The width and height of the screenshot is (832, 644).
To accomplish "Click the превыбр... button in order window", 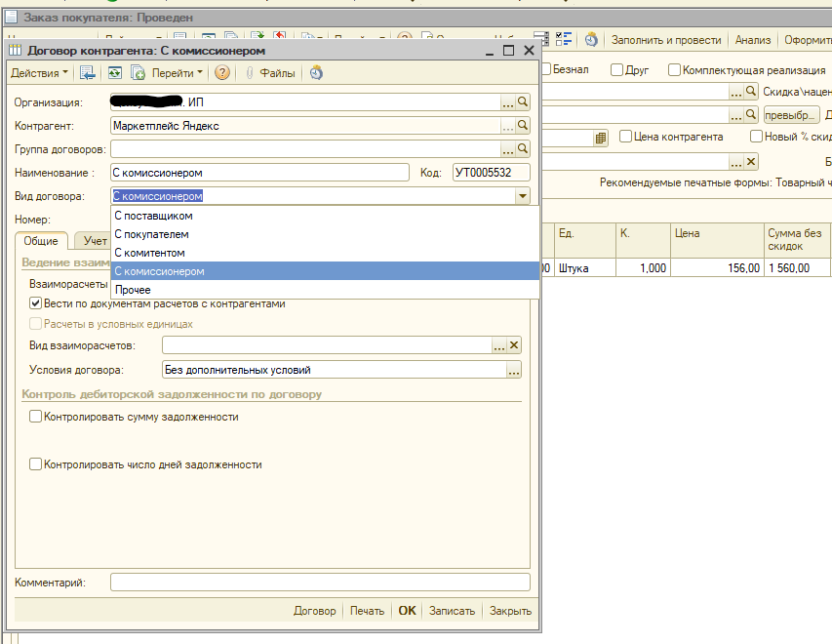I will coord(791,115).
